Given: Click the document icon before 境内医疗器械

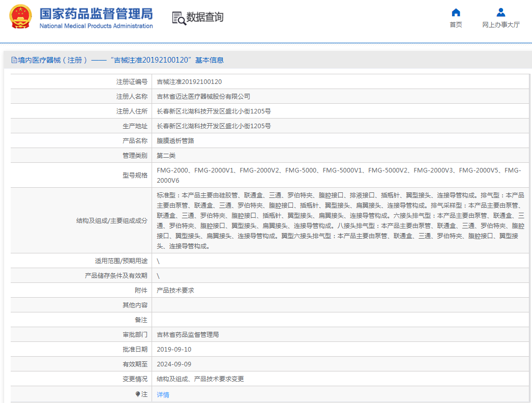Looking at the screenshot, I should (x=14, y=60).
